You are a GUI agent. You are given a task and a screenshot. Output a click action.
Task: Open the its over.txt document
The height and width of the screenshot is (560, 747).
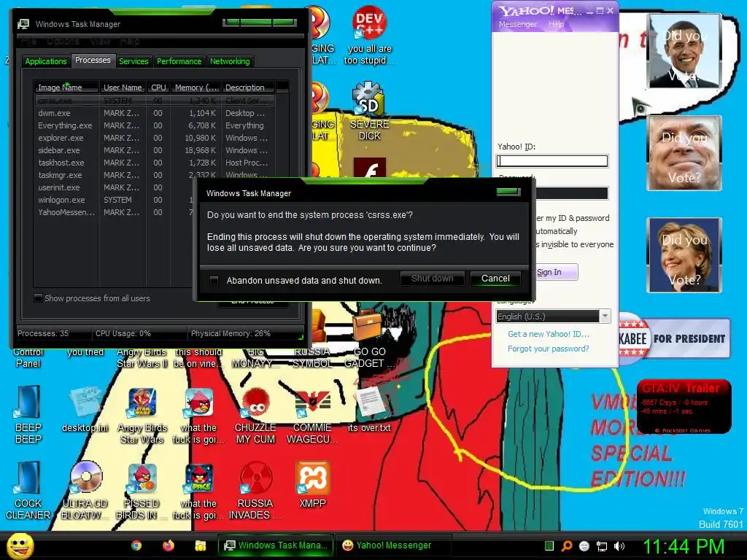click(369, 410)
